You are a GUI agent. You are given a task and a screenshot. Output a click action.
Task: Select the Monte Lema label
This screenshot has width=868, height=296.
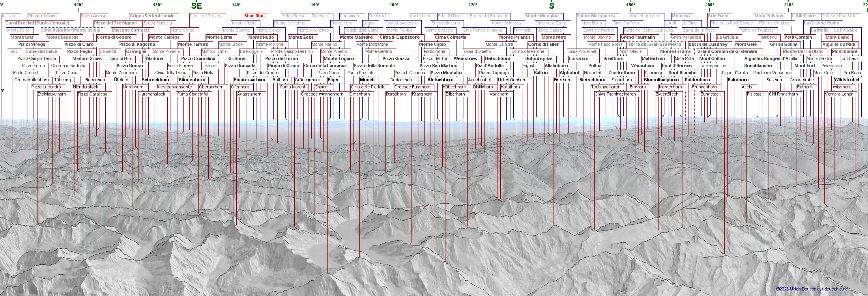click(219, 37)
